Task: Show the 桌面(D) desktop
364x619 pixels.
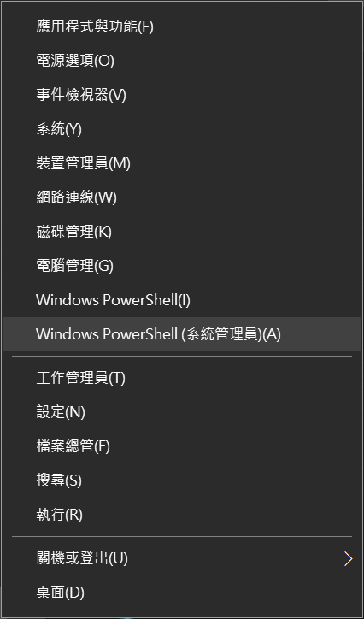Action: (182, 592)
